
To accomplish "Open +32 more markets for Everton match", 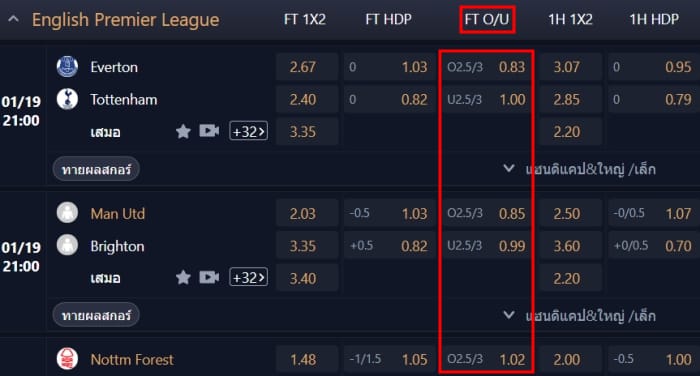I will click(249, 131).
